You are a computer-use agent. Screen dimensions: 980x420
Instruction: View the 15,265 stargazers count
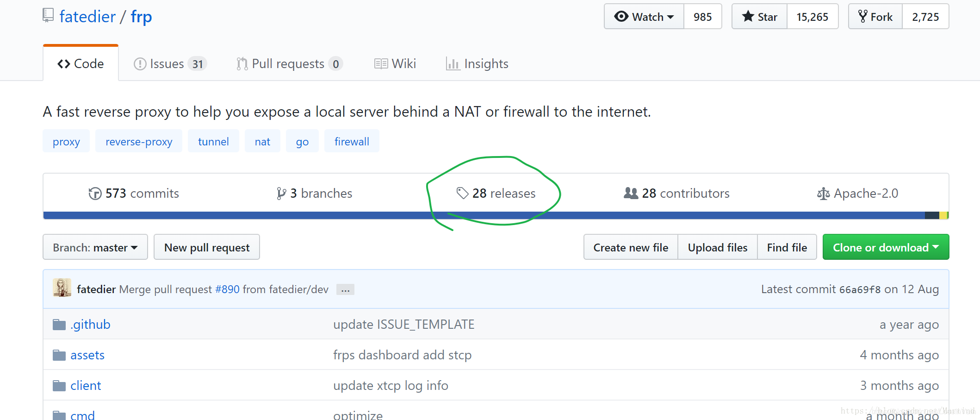click(x=812, y=17)
